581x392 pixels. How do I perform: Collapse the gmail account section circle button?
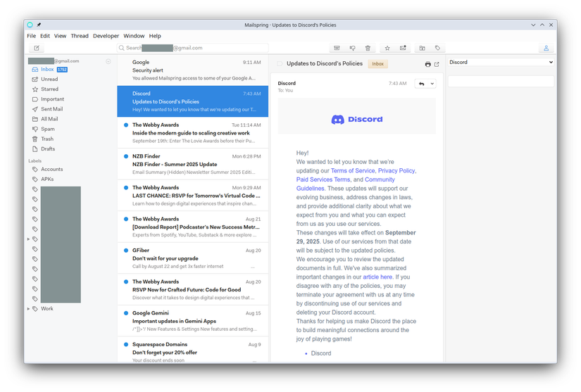108,61
